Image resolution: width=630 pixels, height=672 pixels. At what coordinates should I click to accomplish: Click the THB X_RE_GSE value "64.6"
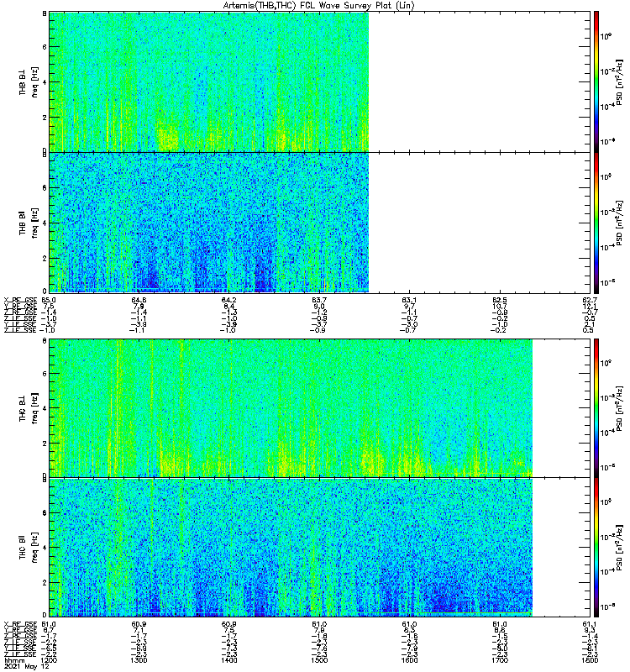pos(139,300)
